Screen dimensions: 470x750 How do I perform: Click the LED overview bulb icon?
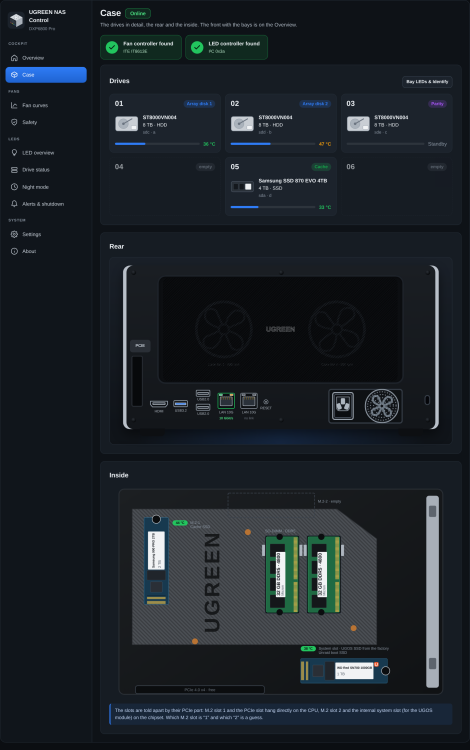pyautogui.click(x=14, y=153)
